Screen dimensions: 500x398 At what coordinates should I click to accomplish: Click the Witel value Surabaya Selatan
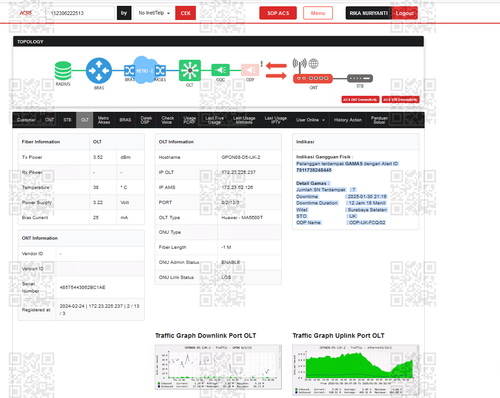[x=367, y=210]
